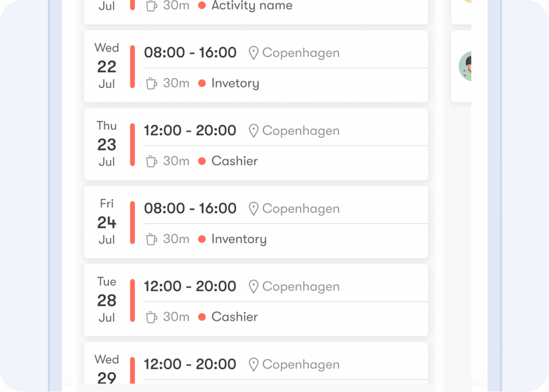Click the break cup icon on Tue 28 shift
Viewport: 549px width, 392px height.
[x=151, y=317]
